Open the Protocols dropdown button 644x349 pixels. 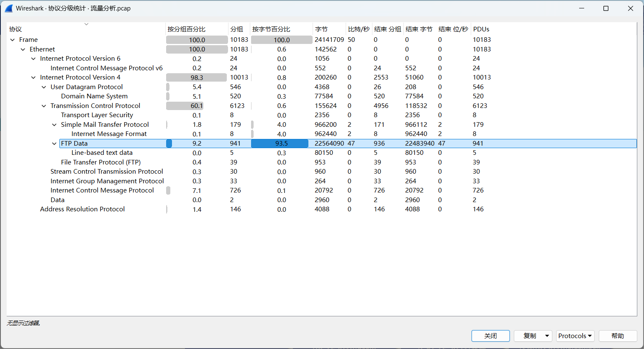(x=575, y=336)
